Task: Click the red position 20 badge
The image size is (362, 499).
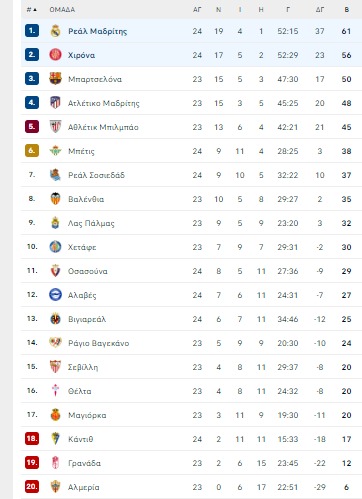Action: click(x=32, y=487)
